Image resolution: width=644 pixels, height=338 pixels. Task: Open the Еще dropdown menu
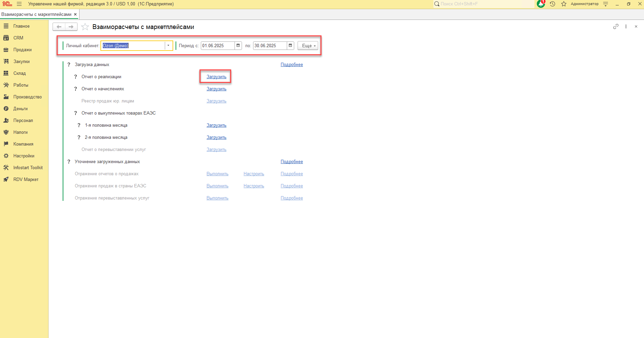tap(308, 45)
